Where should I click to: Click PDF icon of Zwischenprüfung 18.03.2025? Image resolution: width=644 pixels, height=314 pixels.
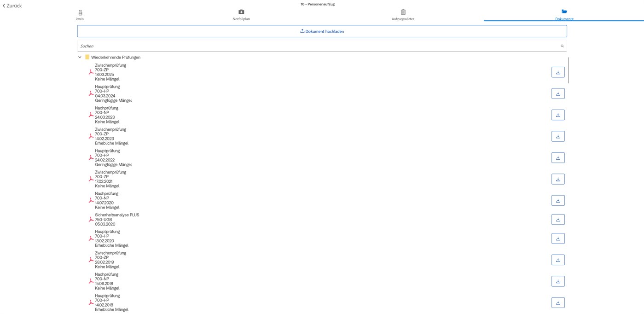pyautogui.click(x=91, y=72)
